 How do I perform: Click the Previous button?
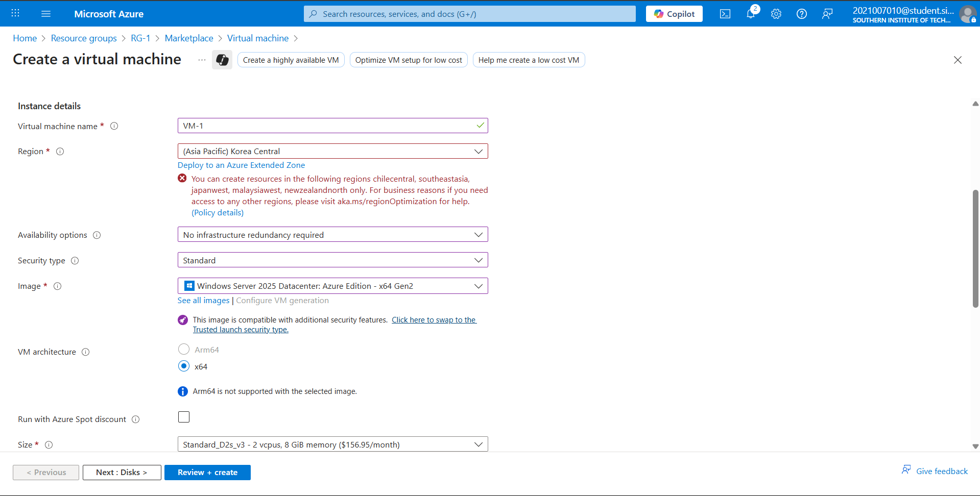click(46, 473)
